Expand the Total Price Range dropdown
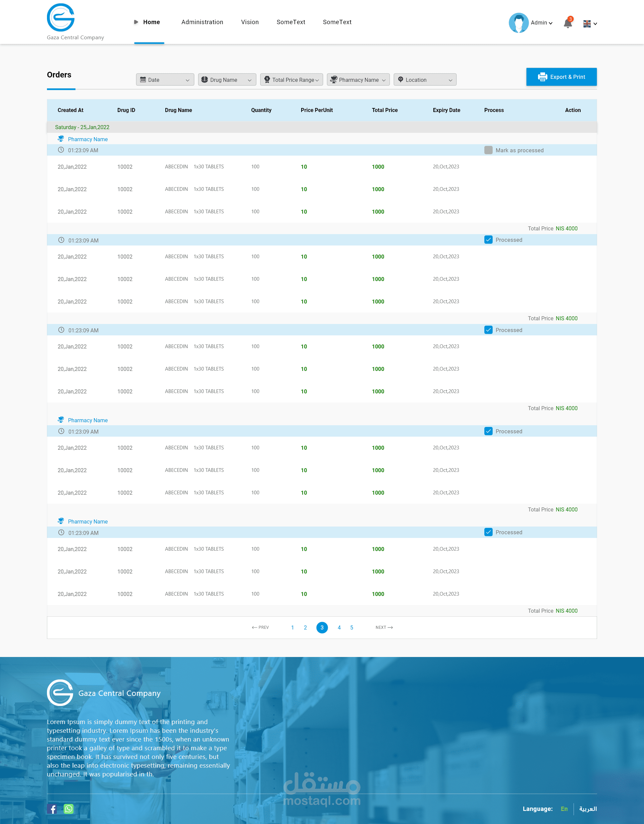The image size is (644, 824). (291, 79)
